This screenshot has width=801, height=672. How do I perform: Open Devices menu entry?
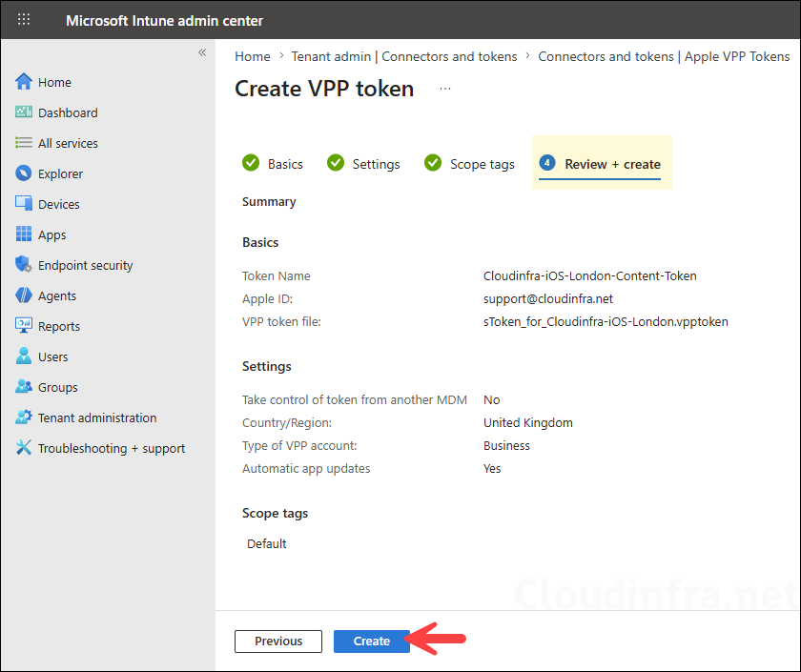click(x=59, y=204)
